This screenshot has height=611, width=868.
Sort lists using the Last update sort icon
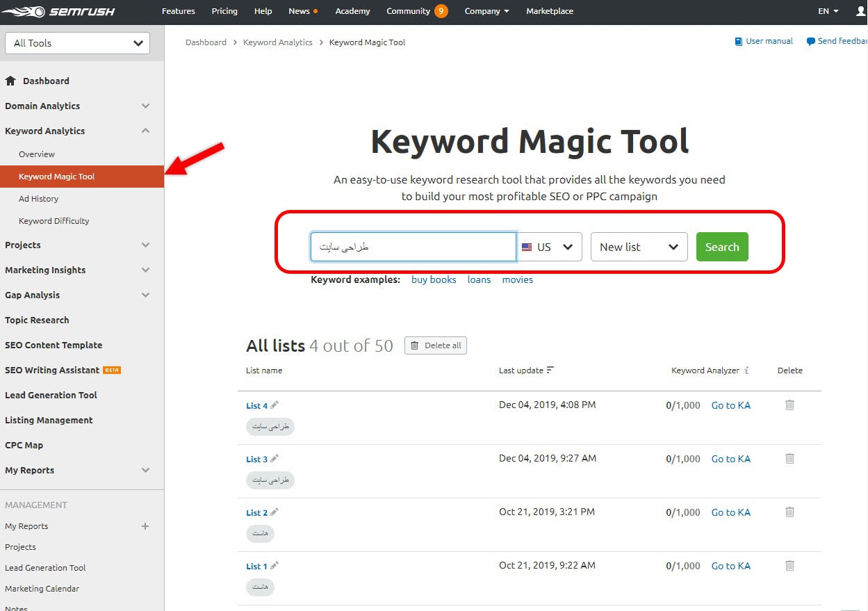[552, 369]
